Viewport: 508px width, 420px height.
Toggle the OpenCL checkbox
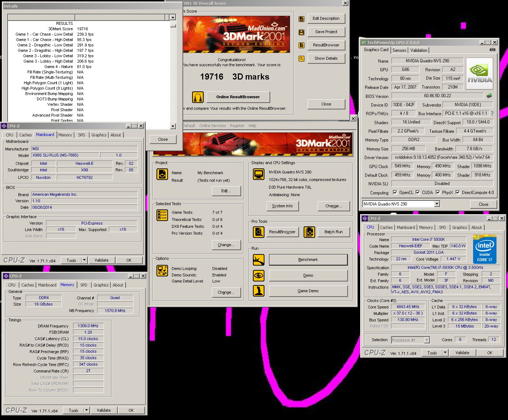click(x=395, y=193)
